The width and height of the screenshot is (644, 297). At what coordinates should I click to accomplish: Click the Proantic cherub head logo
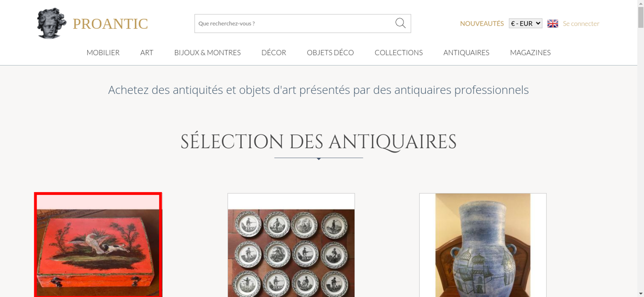point(52,23)
